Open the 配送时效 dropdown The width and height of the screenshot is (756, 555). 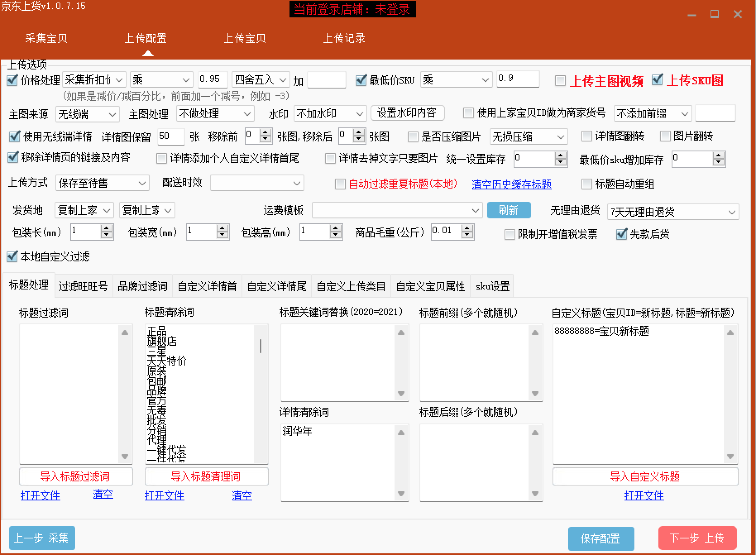257,183
